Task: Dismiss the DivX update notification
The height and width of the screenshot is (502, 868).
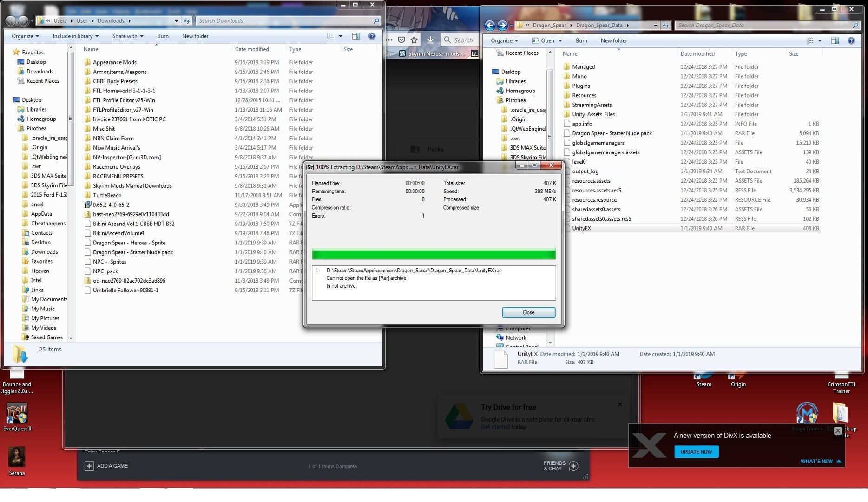Action: [838, 431]
